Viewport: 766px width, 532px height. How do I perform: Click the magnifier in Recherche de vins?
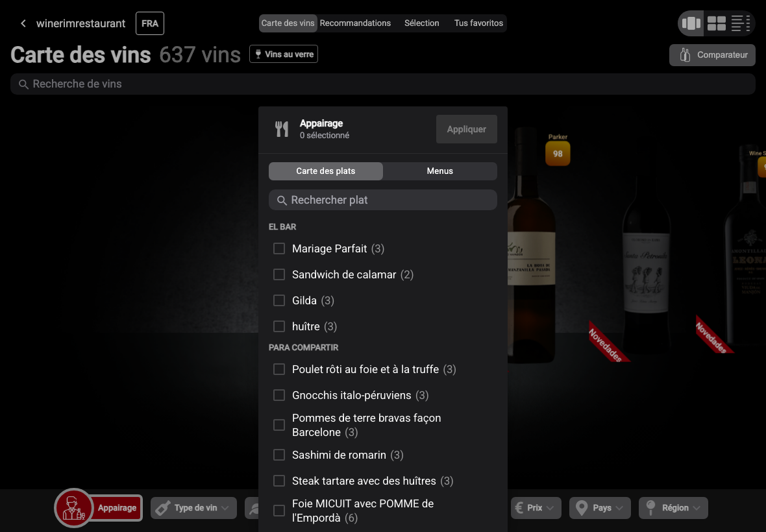click(23, 84)
